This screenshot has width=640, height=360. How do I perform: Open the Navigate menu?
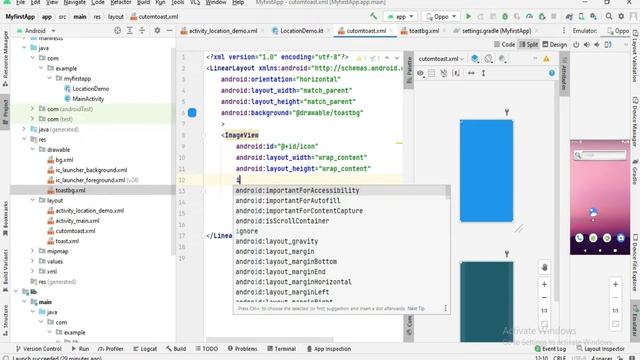75,2
